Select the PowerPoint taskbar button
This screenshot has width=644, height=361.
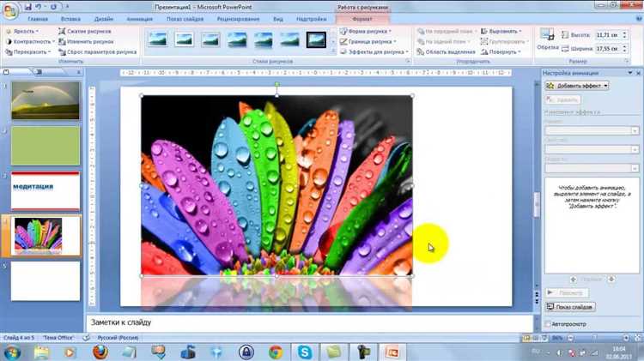tap(392, 352)
